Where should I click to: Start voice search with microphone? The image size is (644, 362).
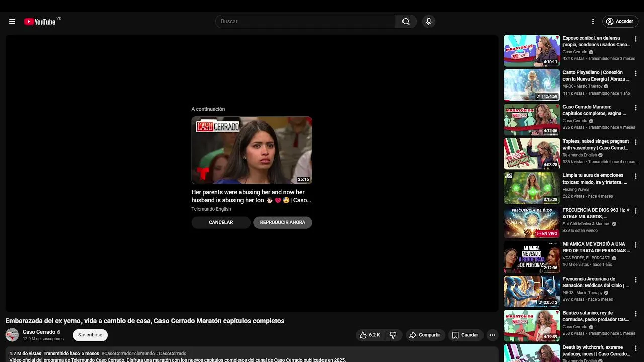click(x=428, y=22)
